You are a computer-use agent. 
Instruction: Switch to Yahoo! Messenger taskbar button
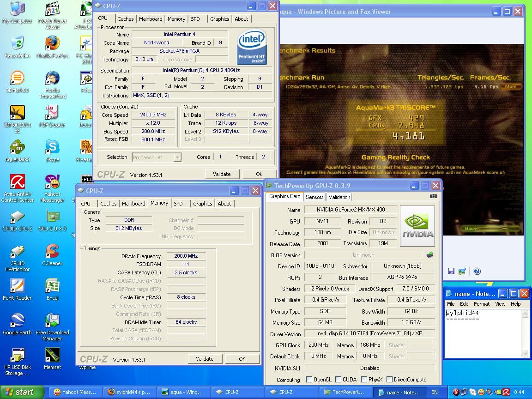[x=76, y=392]
